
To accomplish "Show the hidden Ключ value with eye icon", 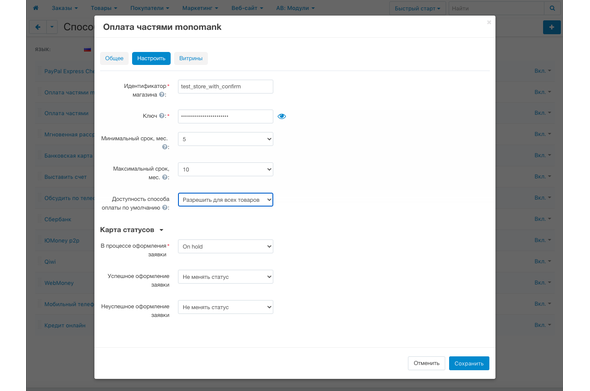I will tap(281, 116).
